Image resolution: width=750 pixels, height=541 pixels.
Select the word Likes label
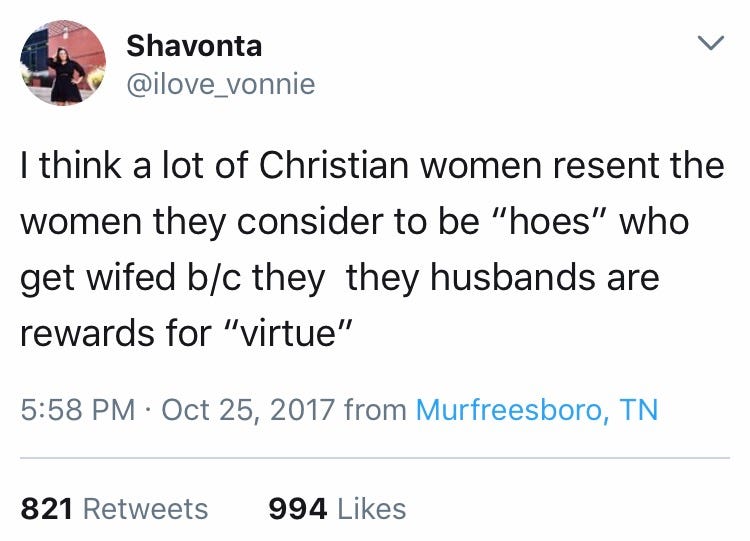tap(371, 508)
